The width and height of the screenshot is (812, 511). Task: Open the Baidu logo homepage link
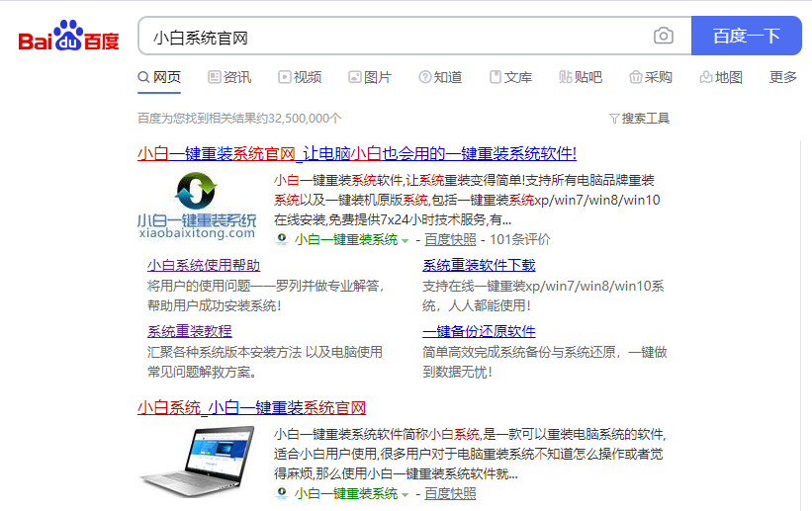69,36
